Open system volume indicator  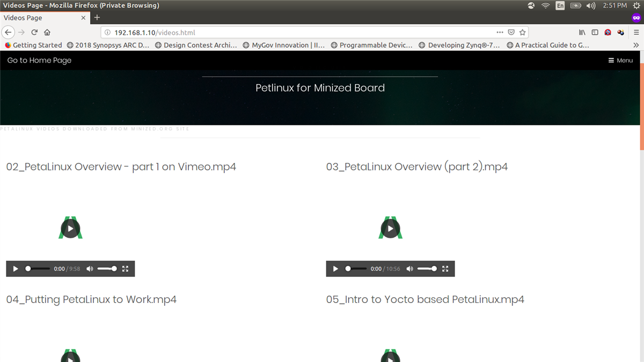[x=591, y=5]
